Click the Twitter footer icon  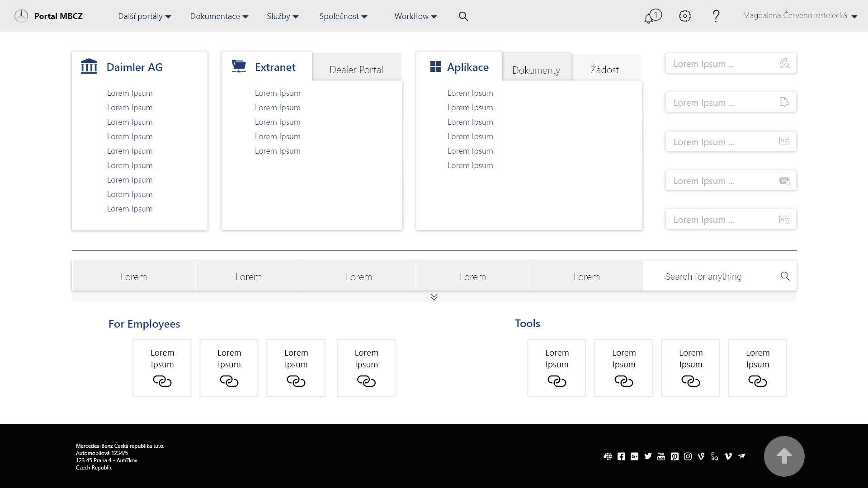click(x=648, y=456)
